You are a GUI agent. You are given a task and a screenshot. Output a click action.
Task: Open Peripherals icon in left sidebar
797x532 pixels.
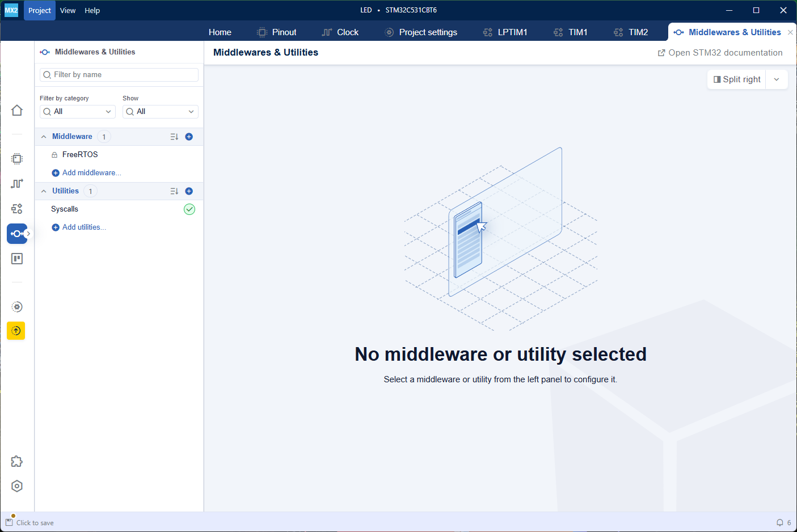(x=17, y=209)
